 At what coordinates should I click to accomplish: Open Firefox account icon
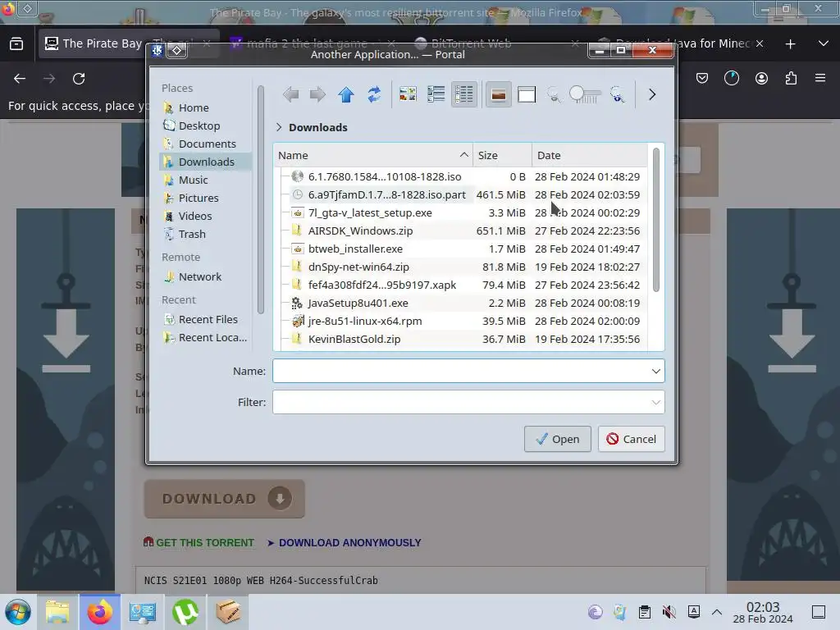[761, 79]
